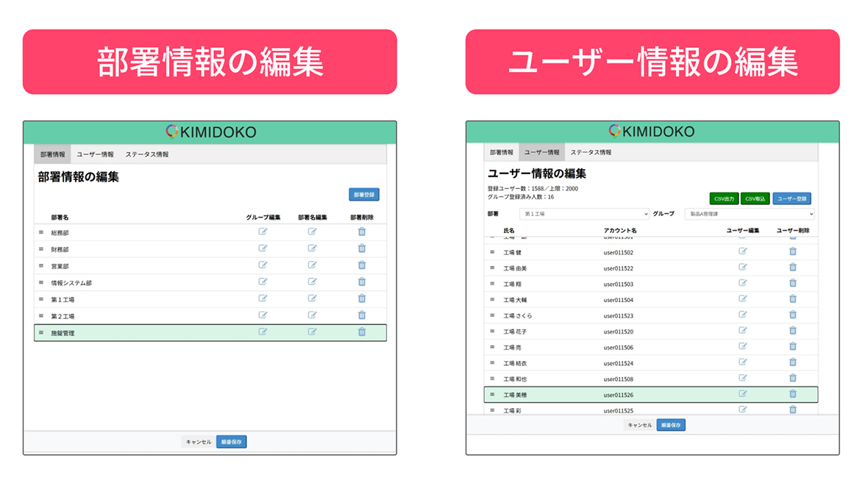Image resolution: width=868 pixels, height=488 pixels.
Task: Click group edit icon for 総務部
Action: (x=263, y=232)
